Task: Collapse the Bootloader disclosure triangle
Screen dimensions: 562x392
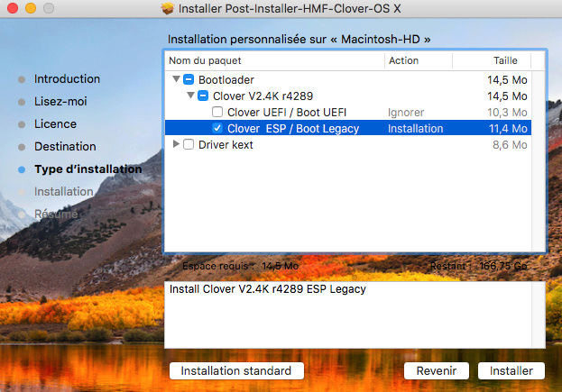Action: click(176, 78)
